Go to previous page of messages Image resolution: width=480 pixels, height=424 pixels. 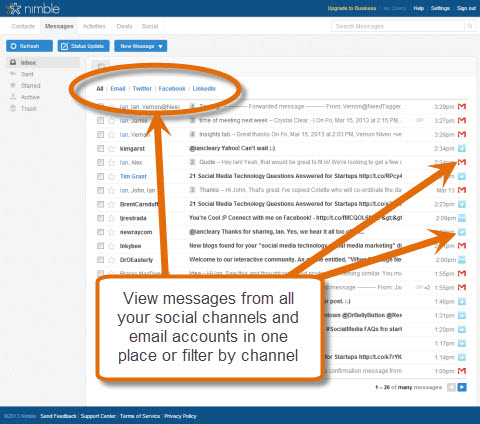click(451, 387)
